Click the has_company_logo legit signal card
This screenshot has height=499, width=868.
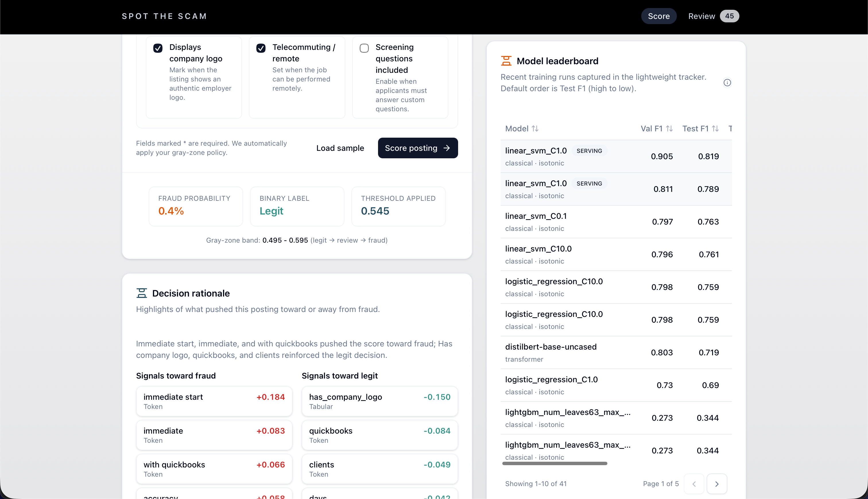380,401
